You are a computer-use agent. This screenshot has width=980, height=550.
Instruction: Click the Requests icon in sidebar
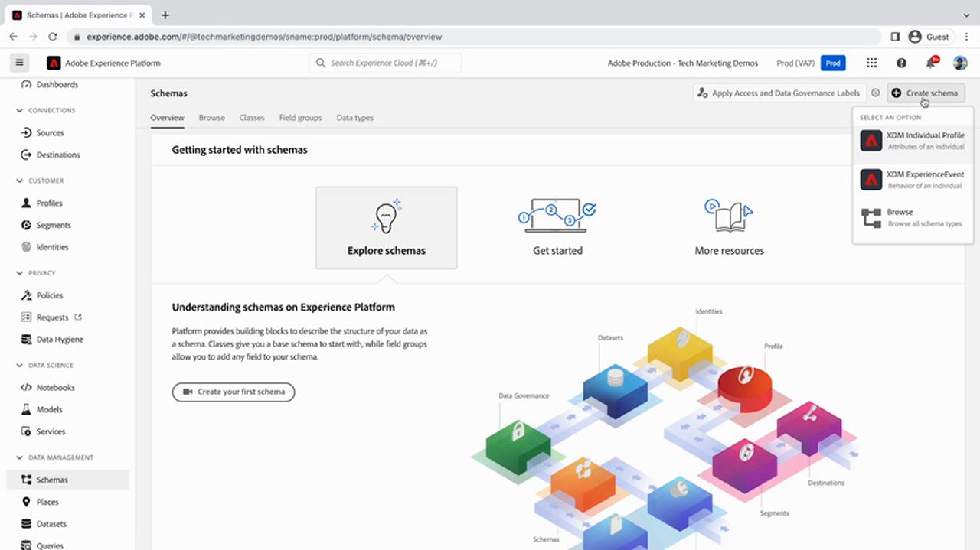(26, 317)
